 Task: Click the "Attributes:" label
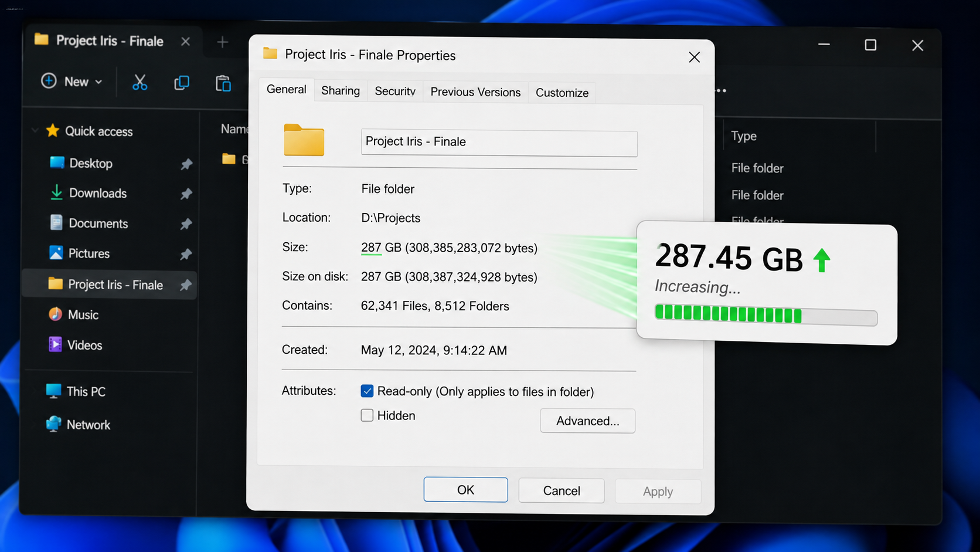tap(309, 391)
